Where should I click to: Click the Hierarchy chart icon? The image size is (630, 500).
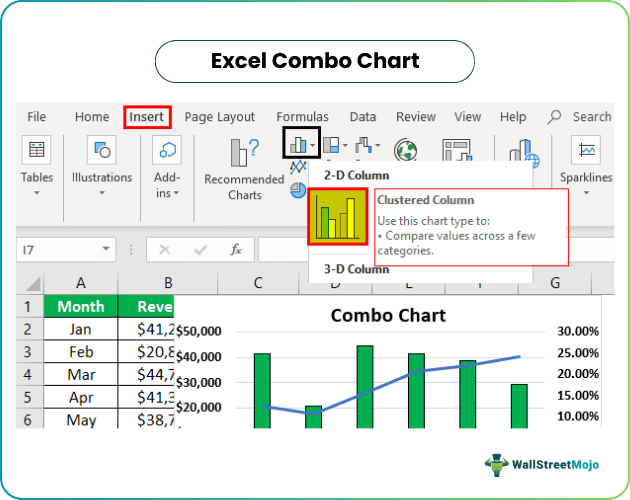[x=331, y=145]
